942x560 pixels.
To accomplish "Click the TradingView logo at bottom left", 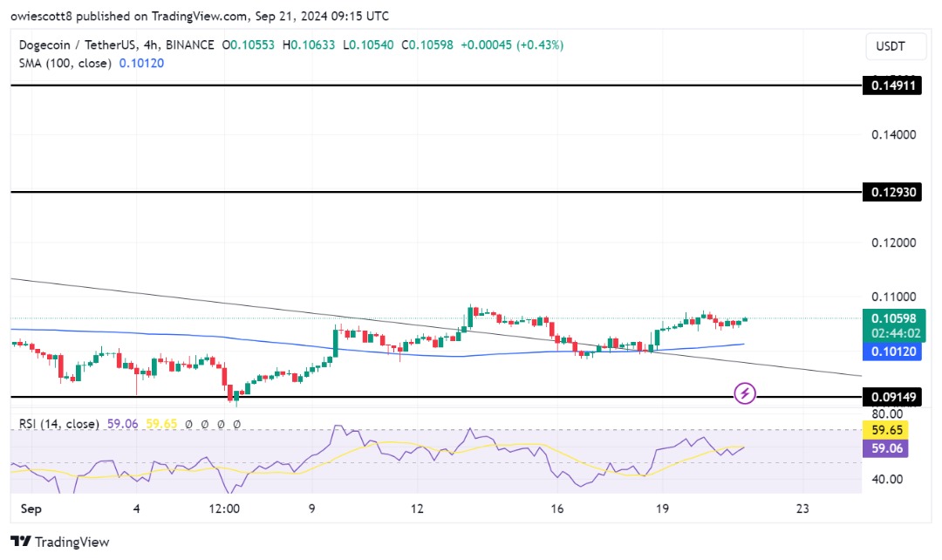I will pyautogui.click(x=59, y=542).
